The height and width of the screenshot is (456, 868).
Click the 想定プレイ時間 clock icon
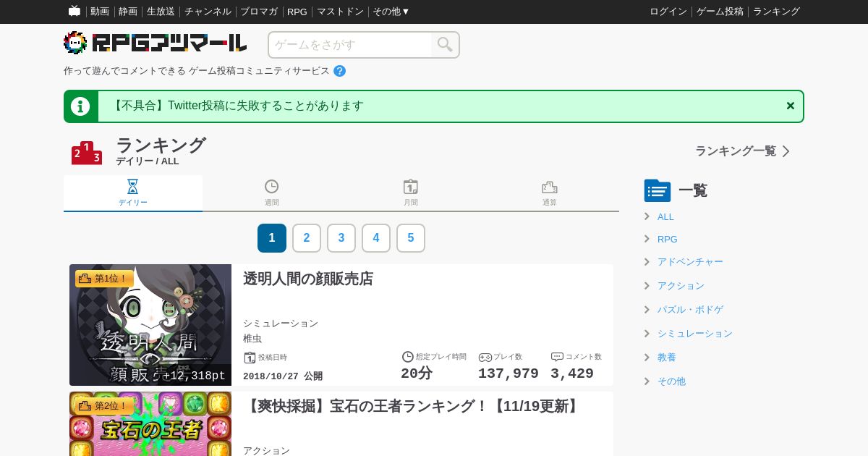point(407,357)
